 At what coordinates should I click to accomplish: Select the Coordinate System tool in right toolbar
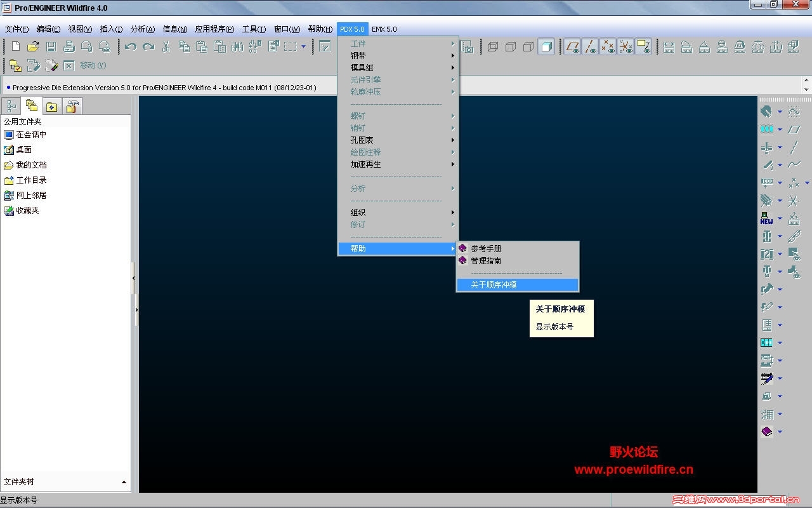click(794, 201)
